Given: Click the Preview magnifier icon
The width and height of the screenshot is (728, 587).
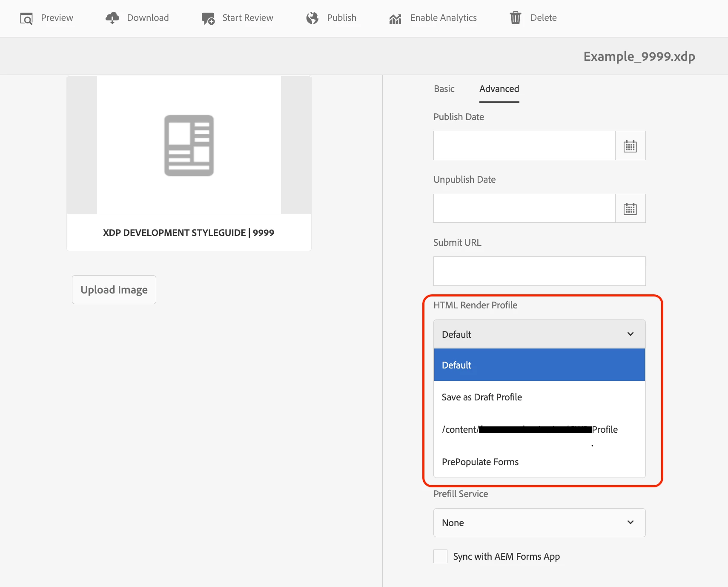Looking at the screenshot, I should pos(26,18).
